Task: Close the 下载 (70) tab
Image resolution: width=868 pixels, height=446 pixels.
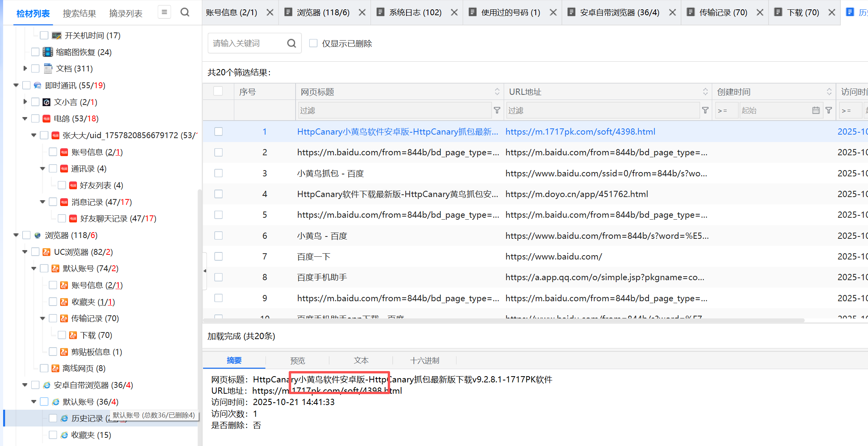Action: coord(832,12)
